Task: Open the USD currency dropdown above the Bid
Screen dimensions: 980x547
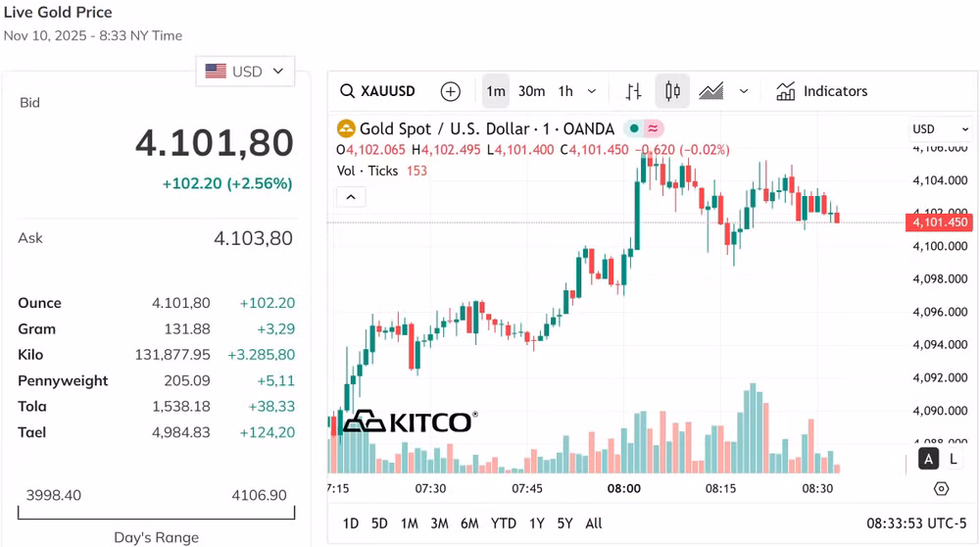Action: 245,72
